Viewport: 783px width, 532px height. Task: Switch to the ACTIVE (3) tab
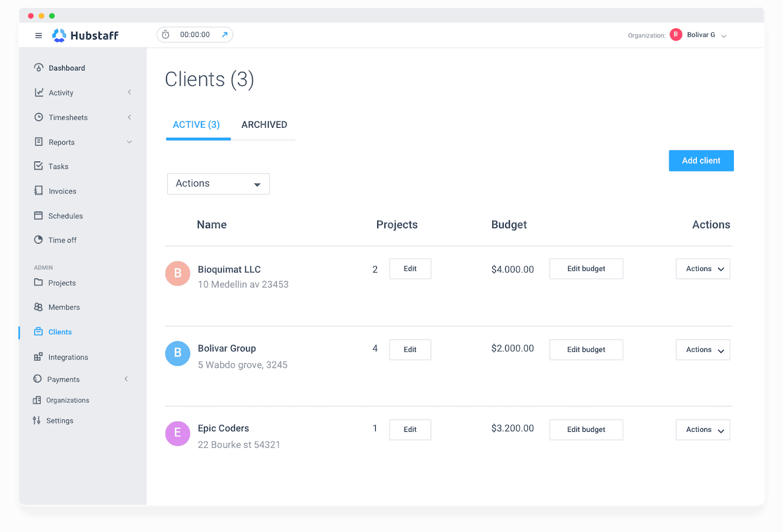[196, 125]
